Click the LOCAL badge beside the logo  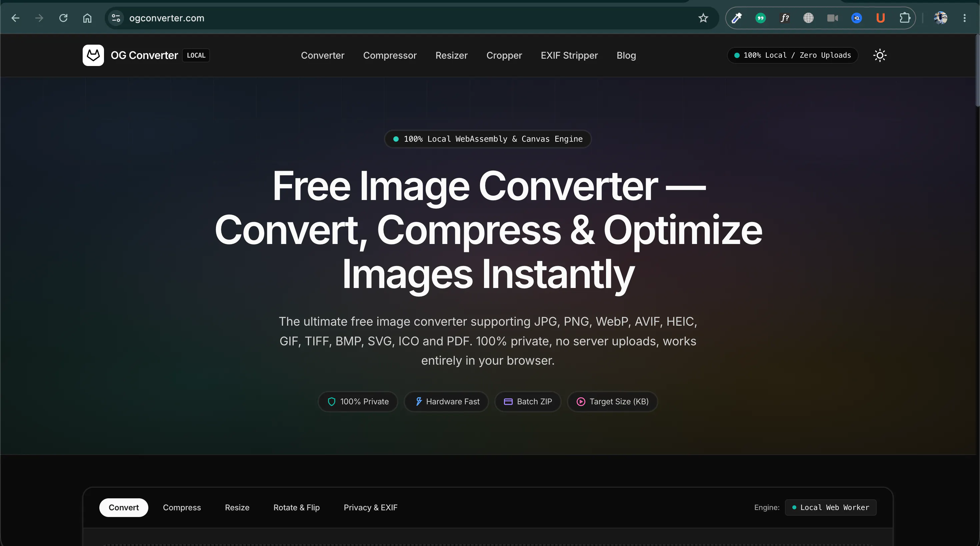click(196, 55)
